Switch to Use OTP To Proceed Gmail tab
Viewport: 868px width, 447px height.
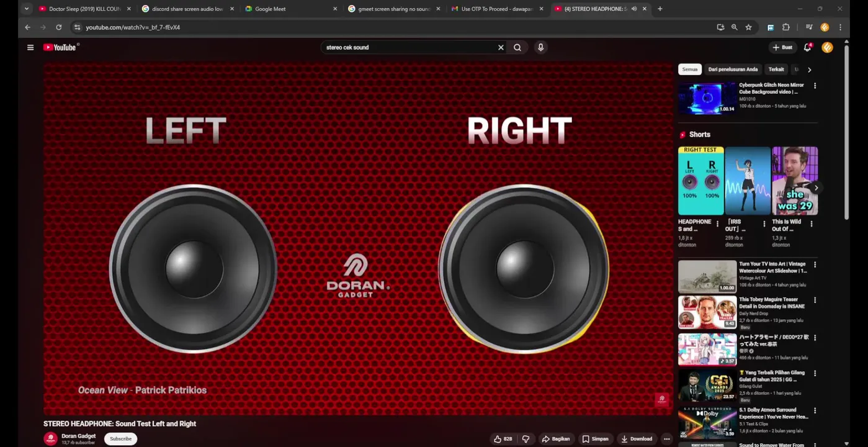pyautogui.click(x=496, y=9)
